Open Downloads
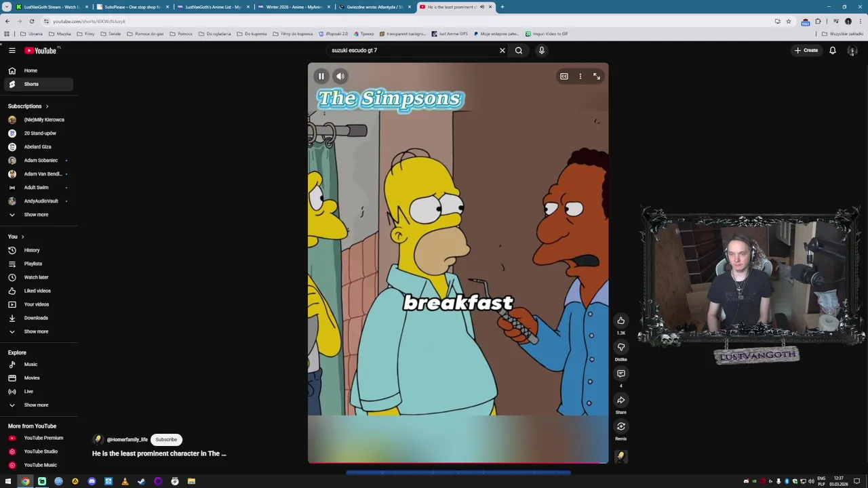Image resolution: width=868 pixels, height=488 pixels. point(38,318)
